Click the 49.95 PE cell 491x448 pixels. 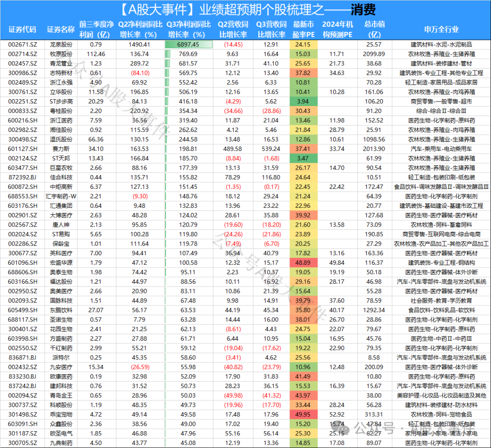click(303, 414)
